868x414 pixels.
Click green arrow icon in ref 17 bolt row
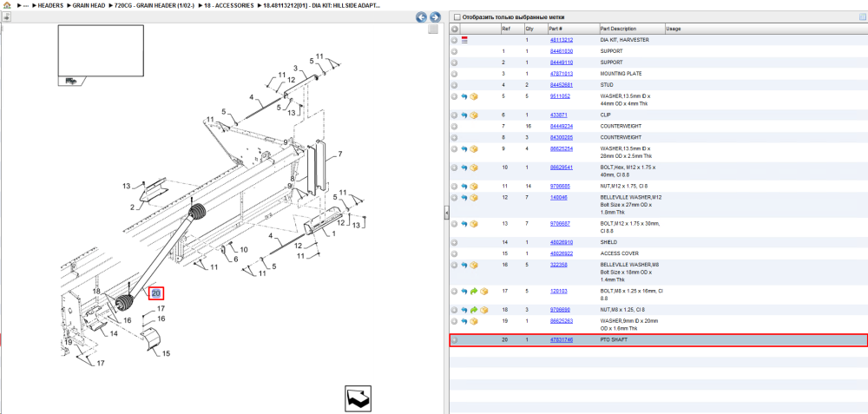474,291
